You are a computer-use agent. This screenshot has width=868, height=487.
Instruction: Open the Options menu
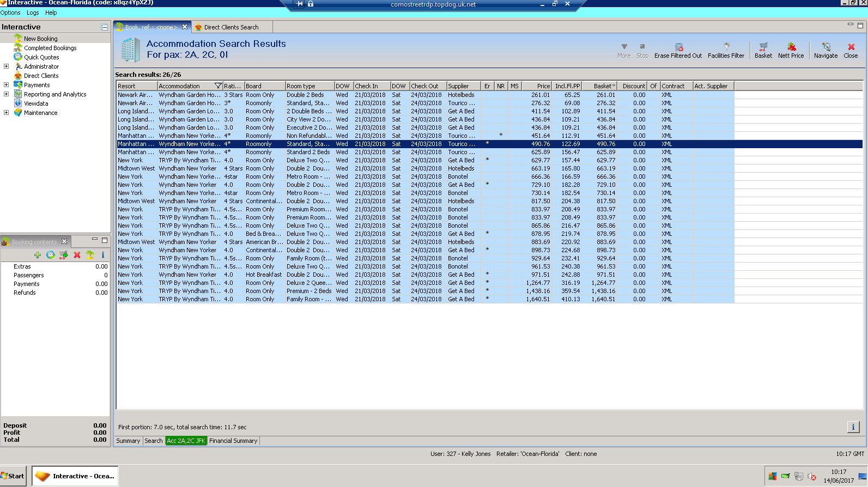(x=10, y=13)
